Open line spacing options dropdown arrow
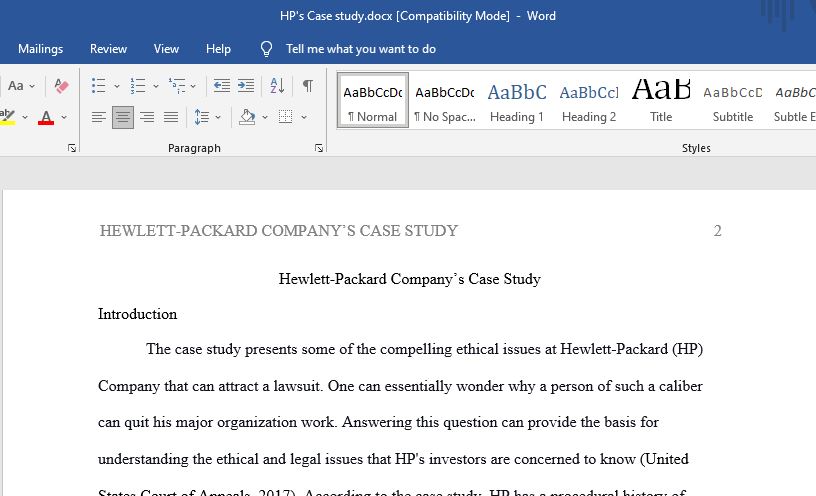 pyautogui.click(x=218, y=117)
